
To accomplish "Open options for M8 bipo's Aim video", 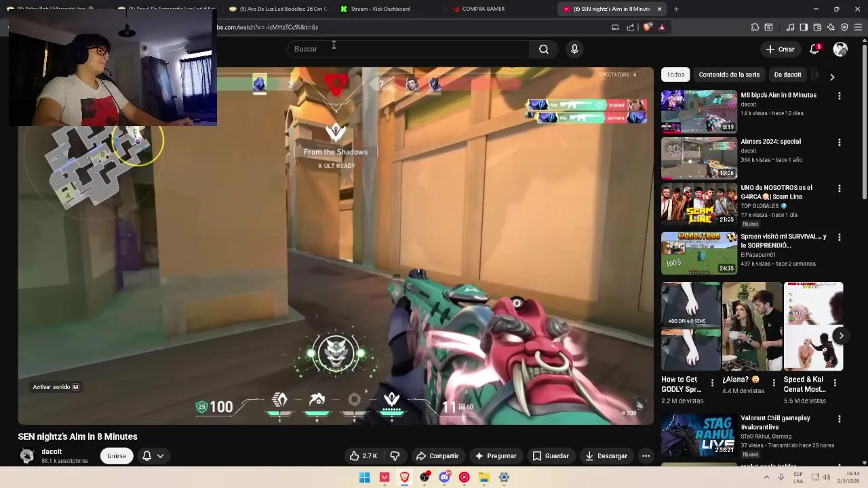I will pyautogui.click(x=839, y=96).
